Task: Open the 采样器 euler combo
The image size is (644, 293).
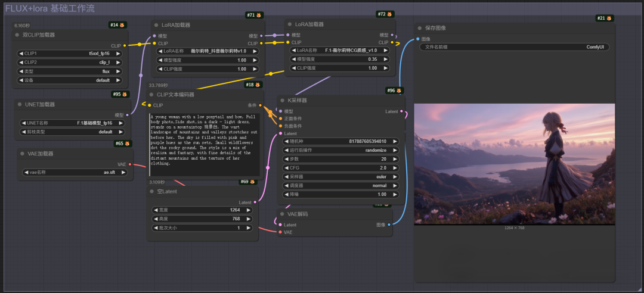Action: pos(340,177)
